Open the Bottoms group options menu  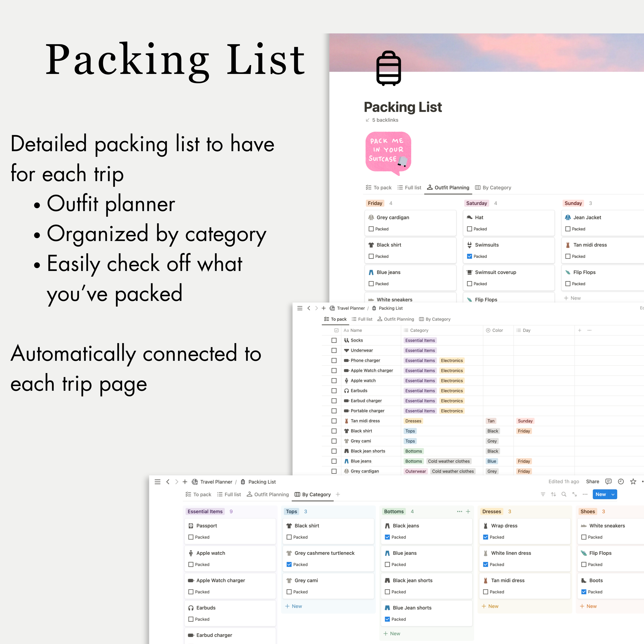point(459,511)
